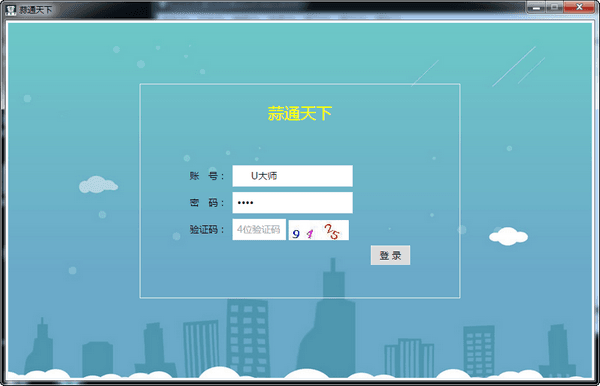Refresh the captcha image showing 9425
Screen dimensions: 600x386
click(x=318, y=230)
